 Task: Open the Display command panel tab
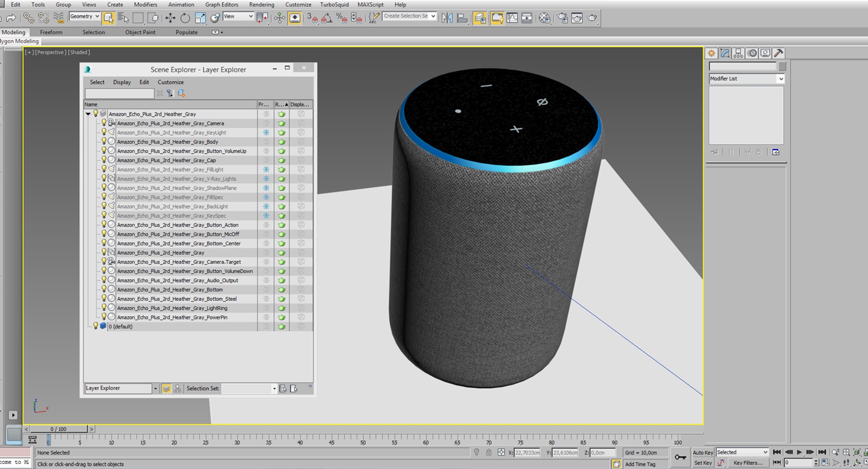(x=765, y=53)
